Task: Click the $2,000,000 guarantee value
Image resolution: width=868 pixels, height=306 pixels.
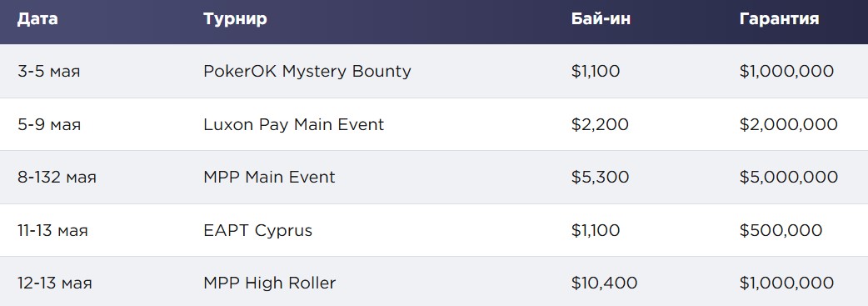Action: [789, 124]
